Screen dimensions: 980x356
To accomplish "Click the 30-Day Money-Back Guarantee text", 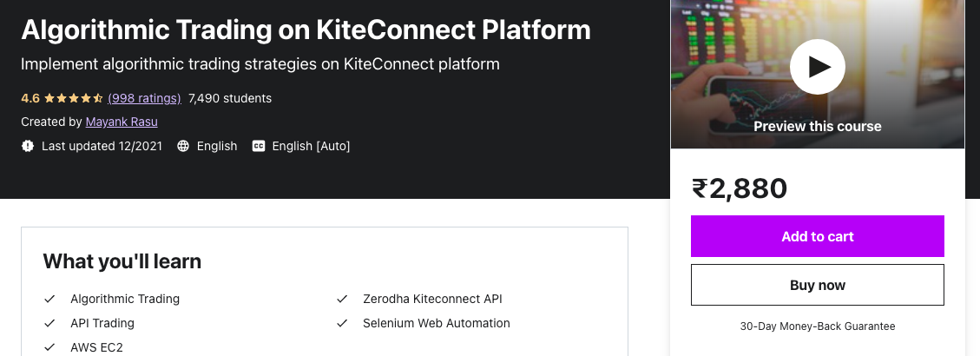I will click(x=817, y=326).
